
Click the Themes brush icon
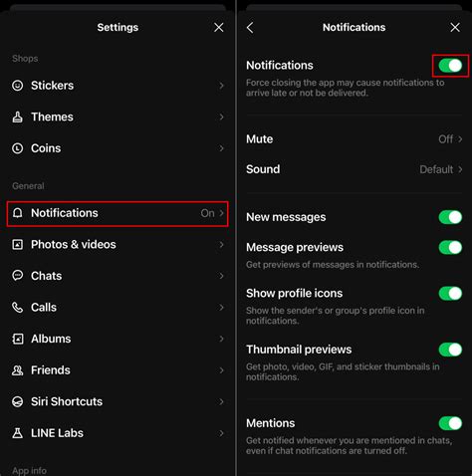[x=17, y=117]
